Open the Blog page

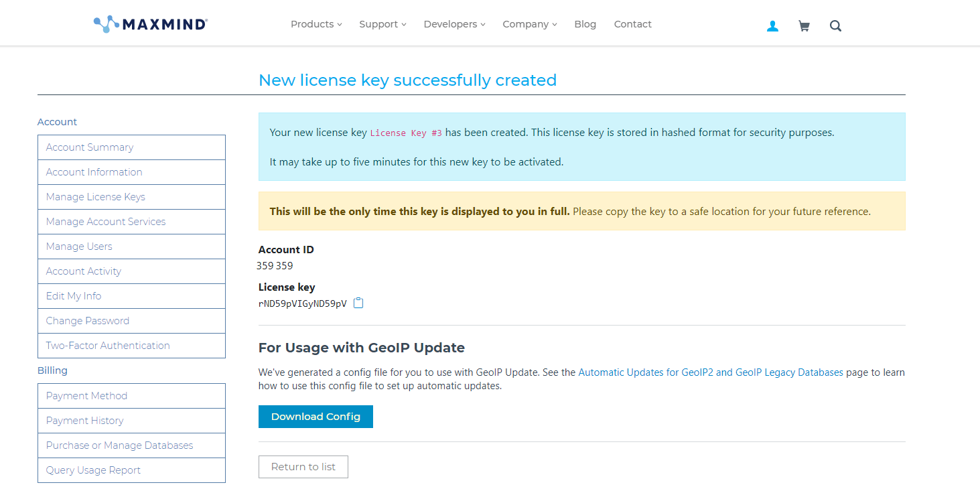pos(585,24)
